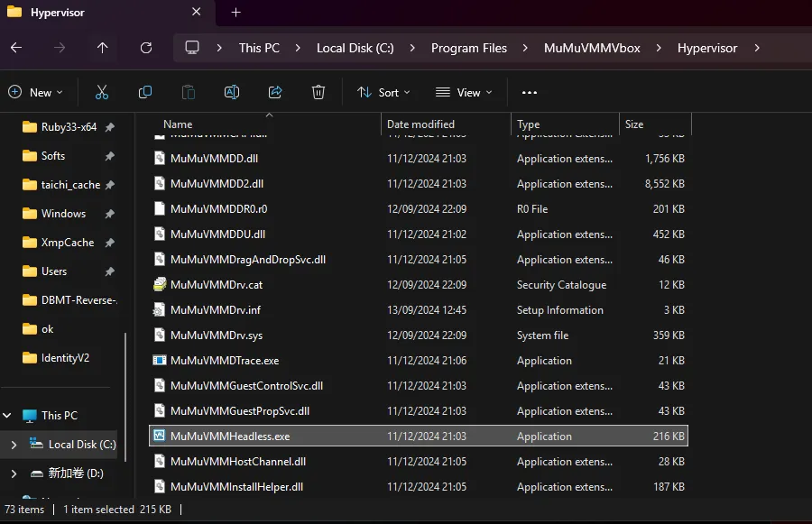This screenshot has height=524, width=812.
Task: Click the pin icon next to taichi_cache
Action: 110,185
